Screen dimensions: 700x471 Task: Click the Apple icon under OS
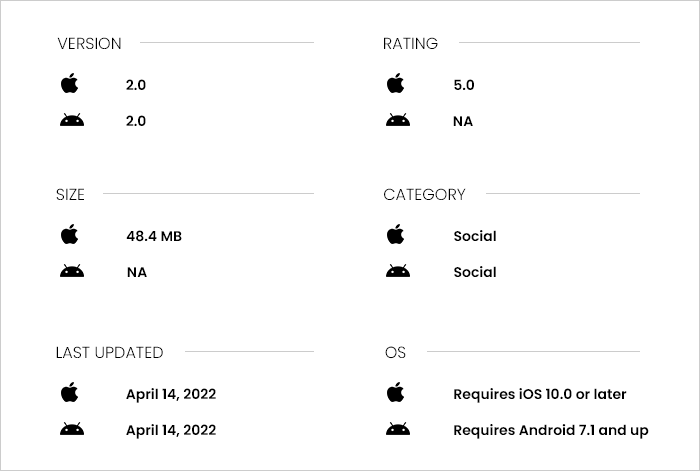[x=396, y=392]
